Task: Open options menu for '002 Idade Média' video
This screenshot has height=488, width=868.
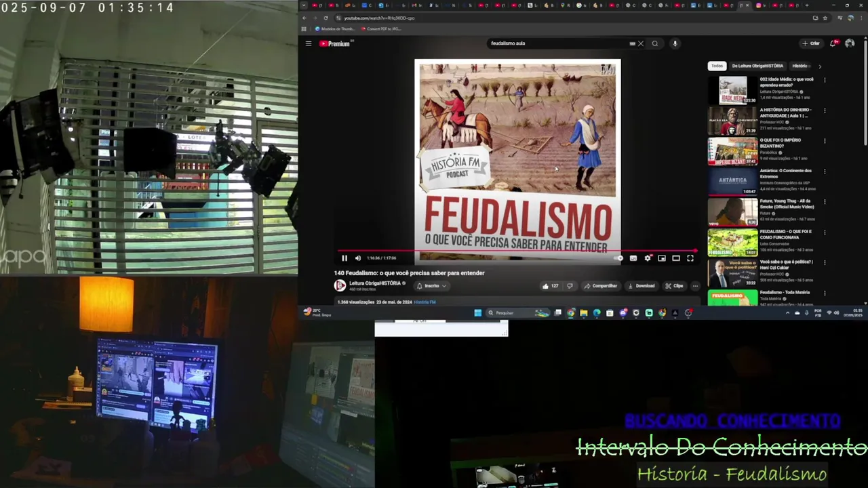Action: [x=825, y=80]
